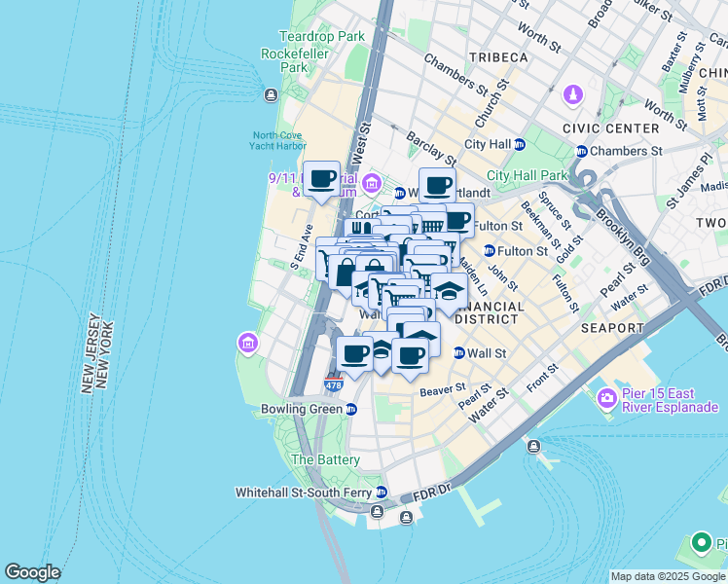Click the Brooklyn Brg label
The width and height of the screenshot is (728, 584).
coord(622,237)
